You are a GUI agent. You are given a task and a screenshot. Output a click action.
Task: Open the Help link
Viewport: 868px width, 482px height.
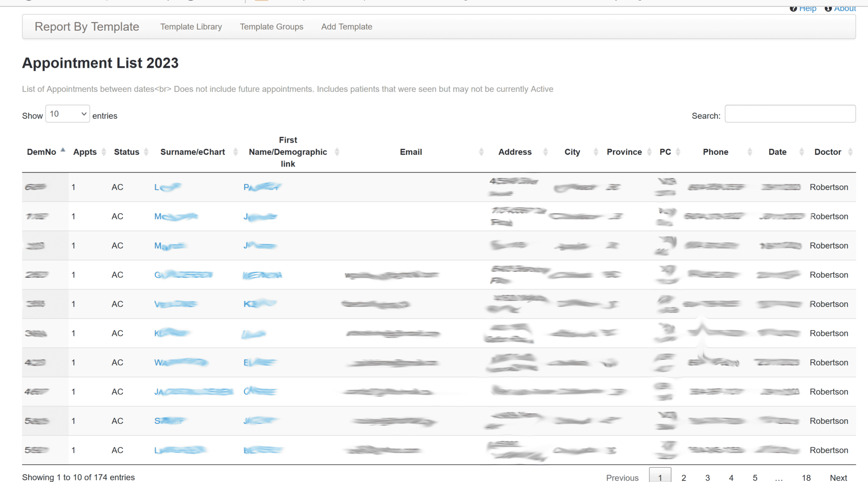click(807, 8)
